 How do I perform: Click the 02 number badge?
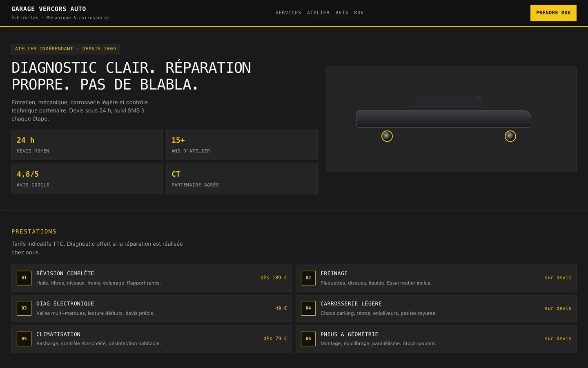coord(308,278)
